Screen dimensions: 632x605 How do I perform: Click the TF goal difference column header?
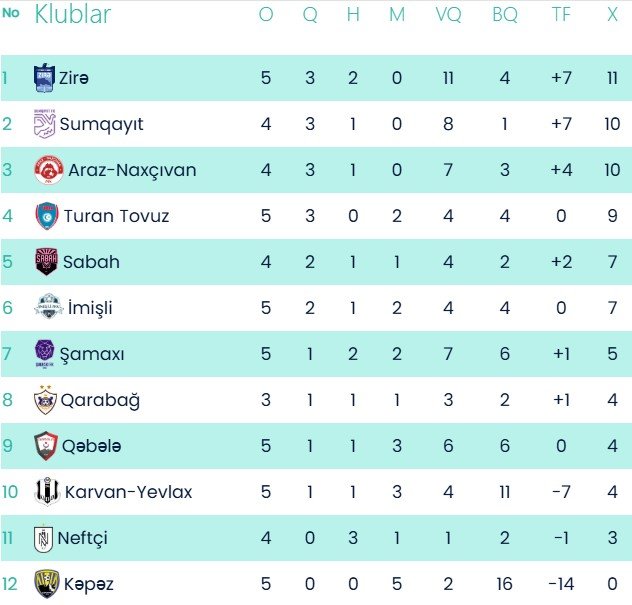click(x=561, y=14)
